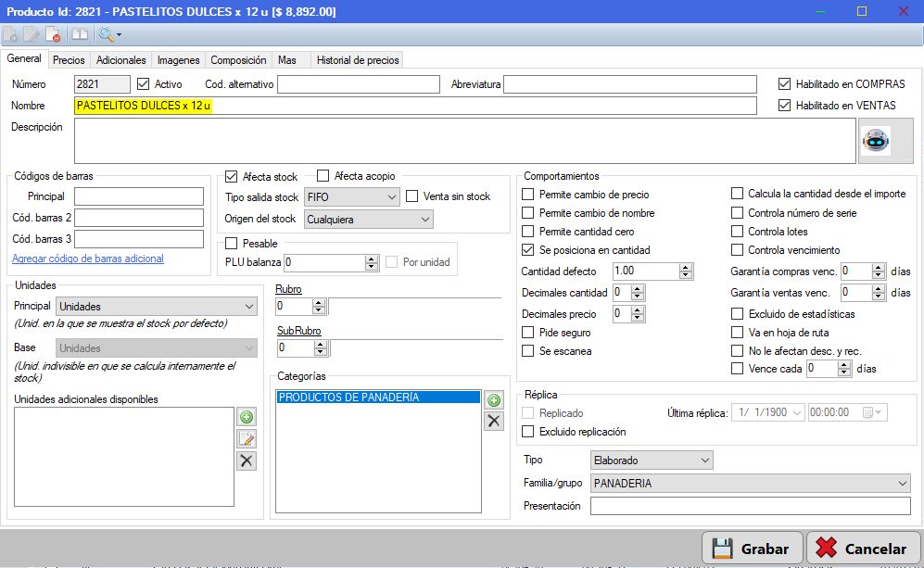The image size is (924, 568).
Task: Click the magnifier search toolbar icon
Action: [106, 35]
